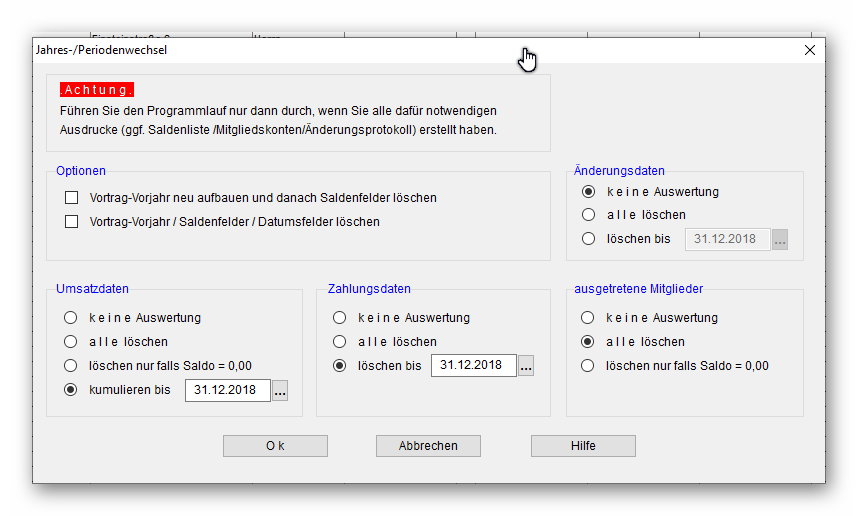Click the Zahlungsdaten löschen bis date field
The height and width of the screenshot is (516, 858).
tap(473, 366)
